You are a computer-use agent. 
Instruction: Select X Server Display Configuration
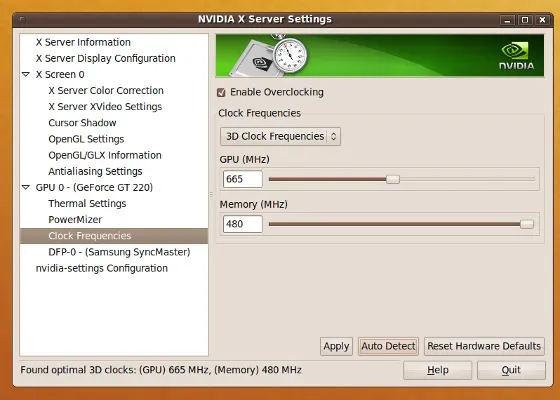[105, 58]
